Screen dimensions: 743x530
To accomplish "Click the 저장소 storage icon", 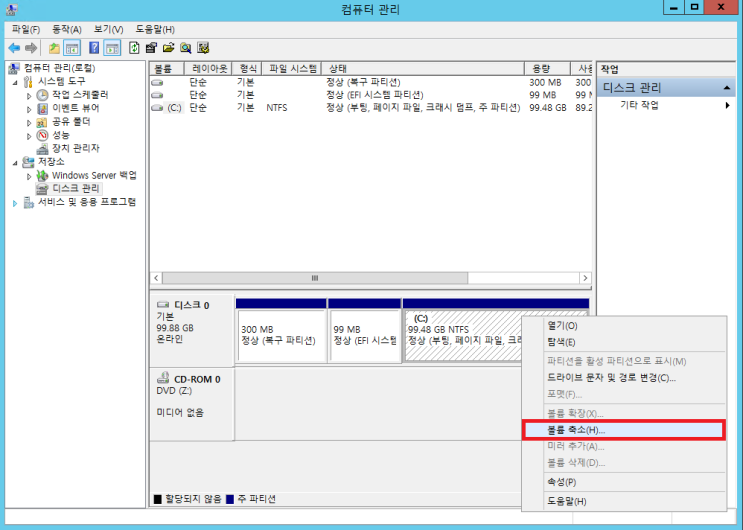I will (x=28, y=162).
